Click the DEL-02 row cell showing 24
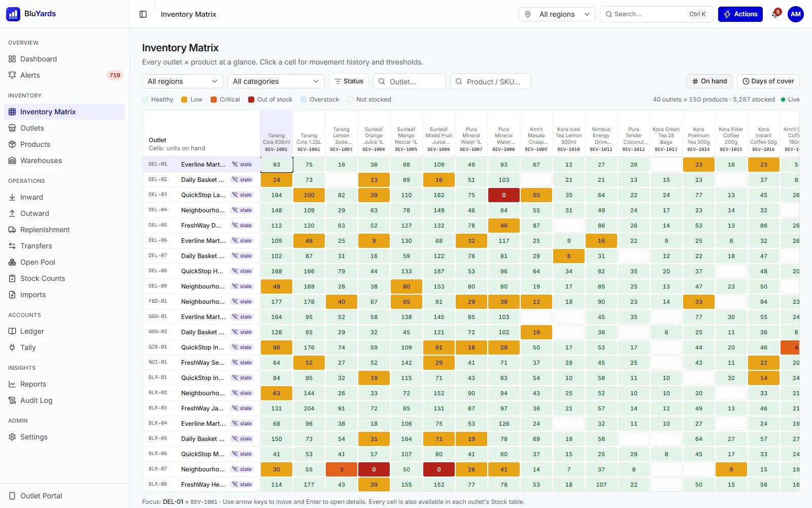The image size is (812, 508). [277, 180]
